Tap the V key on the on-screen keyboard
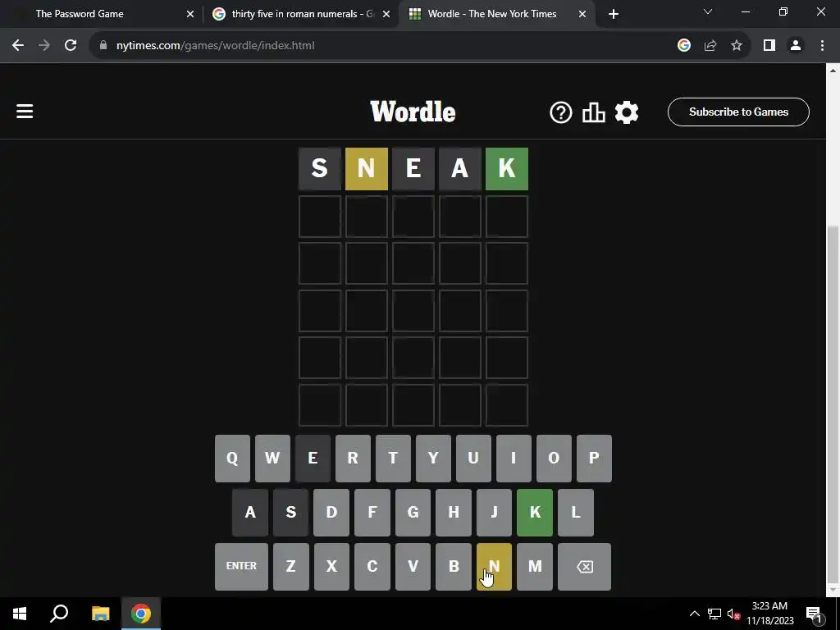The width and height of the screenshot is (840, 630). pos(413,567)
